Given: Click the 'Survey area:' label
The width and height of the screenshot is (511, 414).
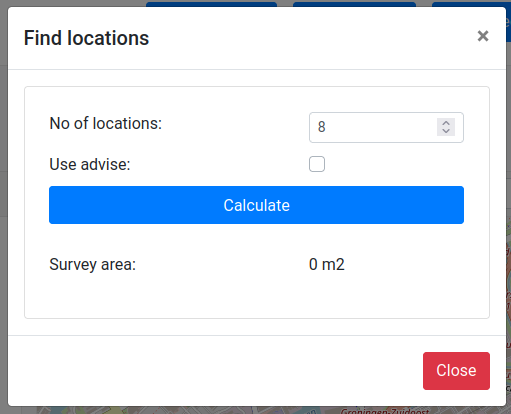Looking at the screenshot, I should point(93,264).
